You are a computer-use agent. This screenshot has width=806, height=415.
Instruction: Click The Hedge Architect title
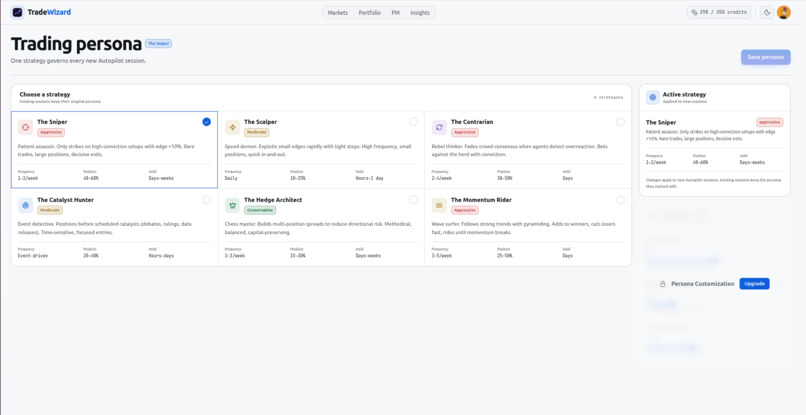[x=273, y=200]
